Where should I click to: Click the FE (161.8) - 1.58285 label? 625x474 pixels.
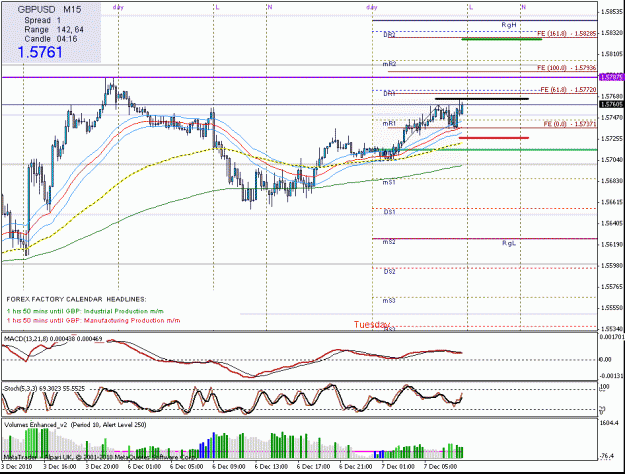click(x=566, y=34)
